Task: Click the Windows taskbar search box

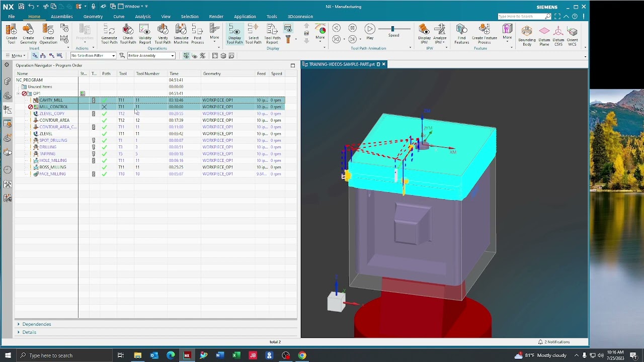Action: click(64, 355)
